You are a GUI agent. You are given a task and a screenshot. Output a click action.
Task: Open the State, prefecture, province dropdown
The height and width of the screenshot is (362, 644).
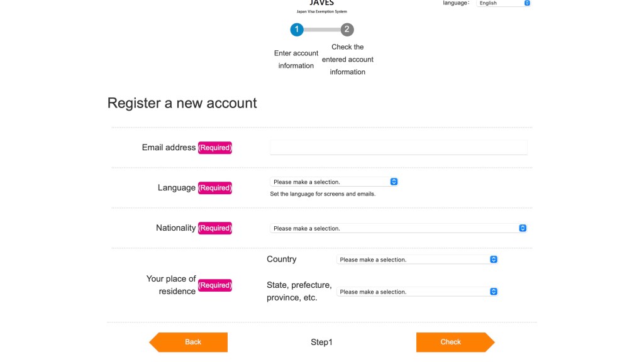point(417,292)
